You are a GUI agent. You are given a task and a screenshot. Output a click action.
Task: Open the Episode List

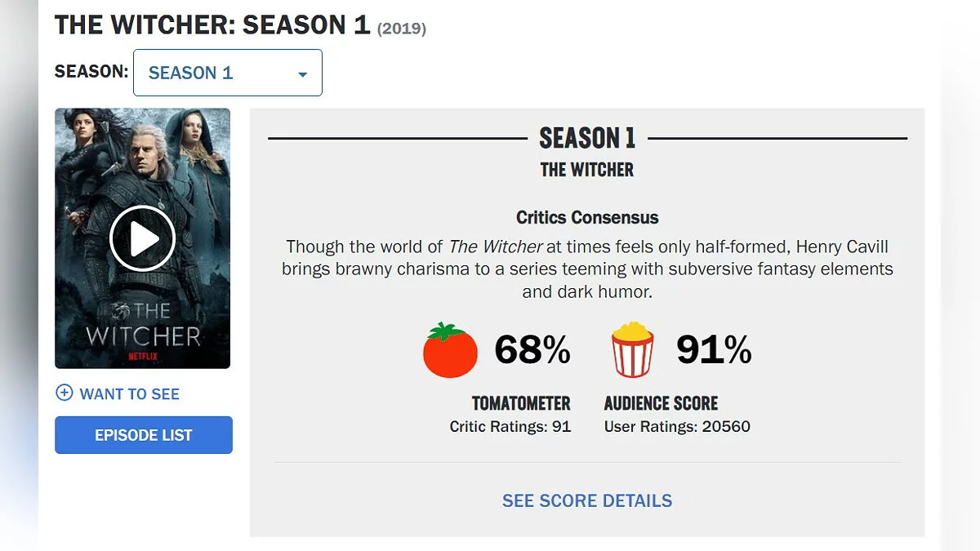(x=144, y=435)
